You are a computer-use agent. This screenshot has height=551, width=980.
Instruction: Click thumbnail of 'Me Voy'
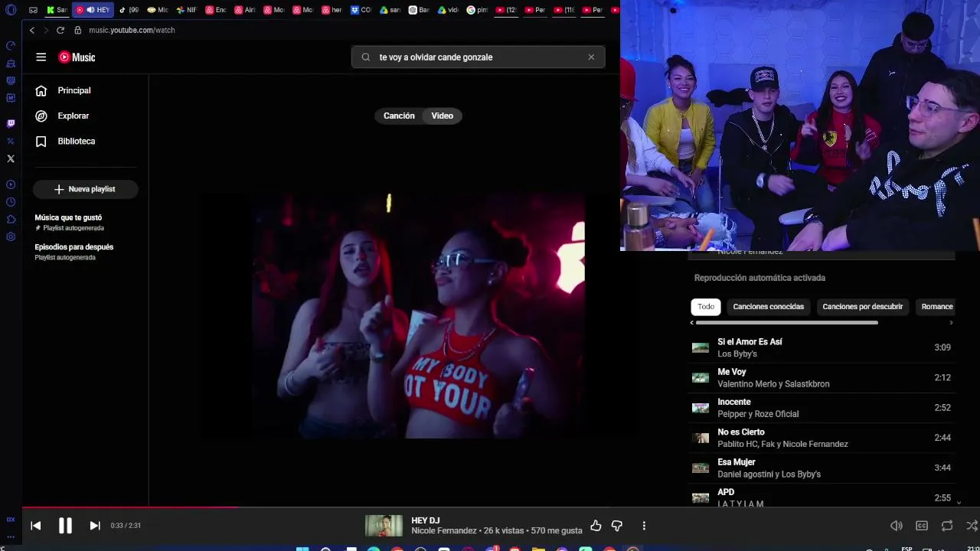701,377
